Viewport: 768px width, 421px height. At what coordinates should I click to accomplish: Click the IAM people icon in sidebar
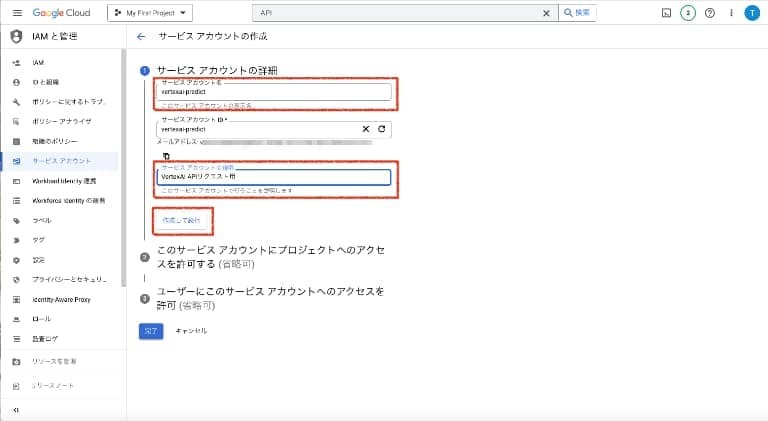pos(16,63)
